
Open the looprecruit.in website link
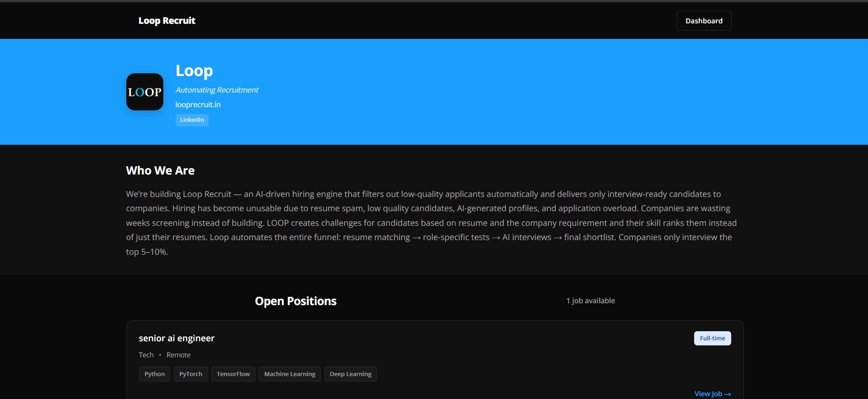pos(198,104)
